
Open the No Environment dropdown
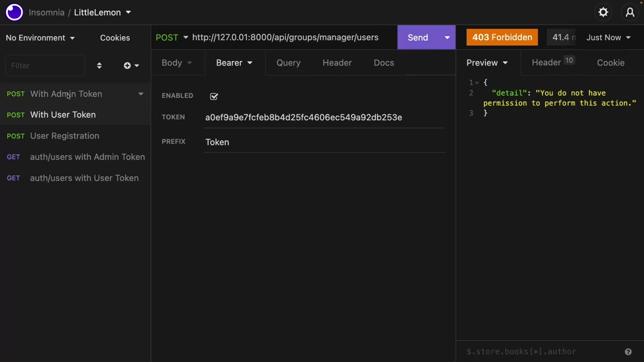[40, 38]
